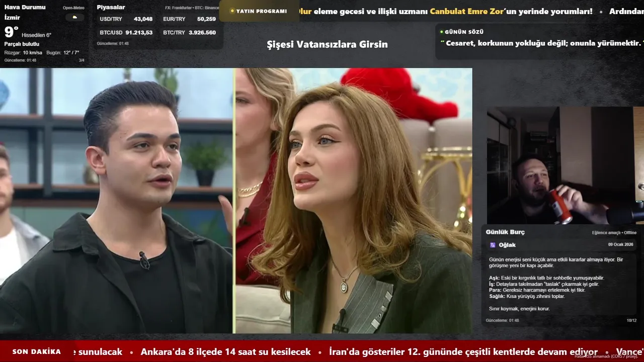Image resolution: width=644 pixels, height=362 pixels.
Task: Click the Piyasalar 'Güncelleme: 01:48' text
Action: click(x=113, y=44)
